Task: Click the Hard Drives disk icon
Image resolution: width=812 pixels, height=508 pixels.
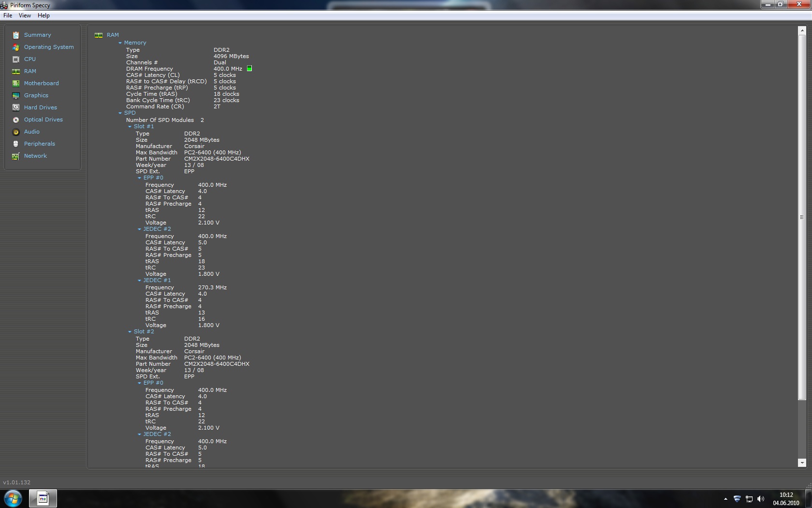Action: [x=16, y=107]
